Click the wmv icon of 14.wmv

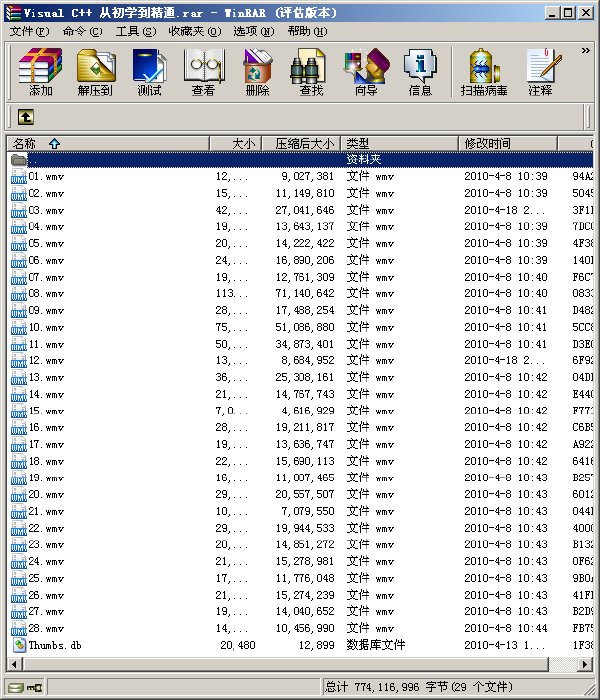(19, 394)
